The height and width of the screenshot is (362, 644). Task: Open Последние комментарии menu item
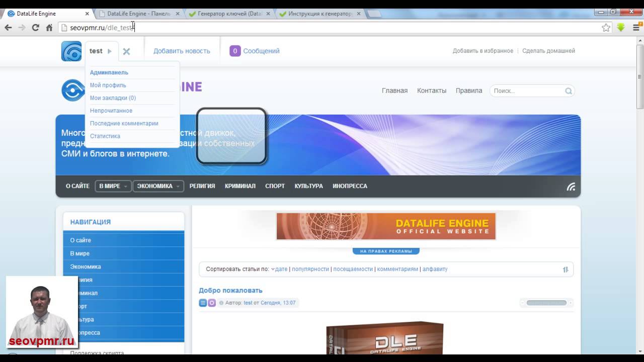124,123
